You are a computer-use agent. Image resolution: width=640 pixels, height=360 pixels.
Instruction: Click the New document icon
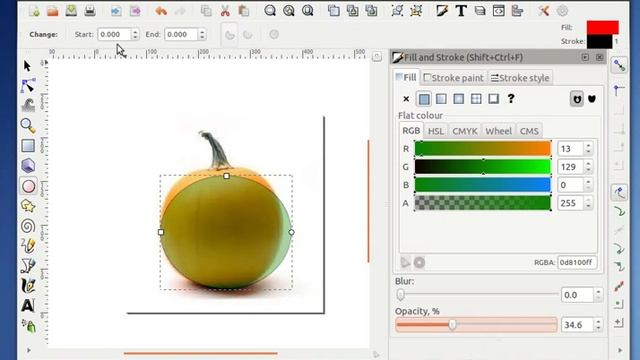coord(34,11)
